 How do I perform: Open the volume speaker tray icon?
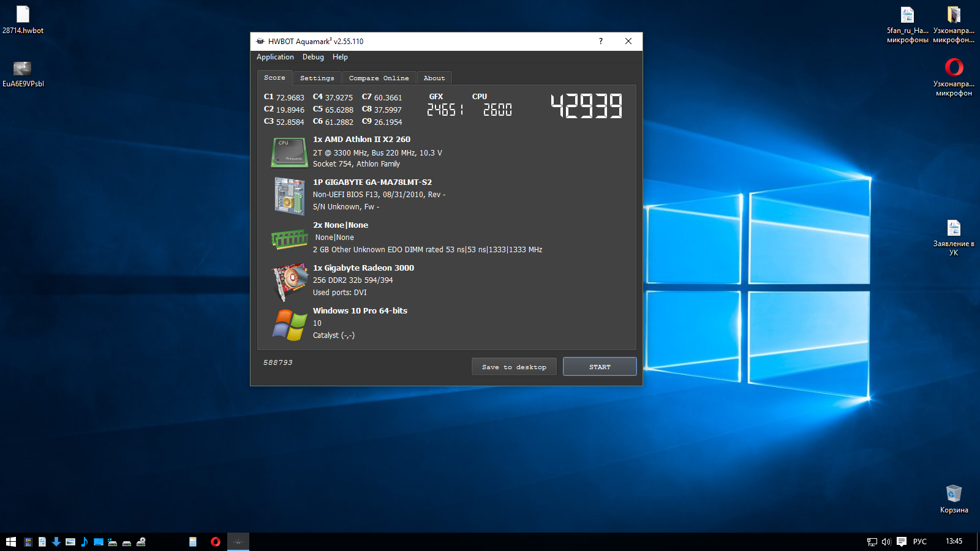pyautogui.click(x=886, y=542)
